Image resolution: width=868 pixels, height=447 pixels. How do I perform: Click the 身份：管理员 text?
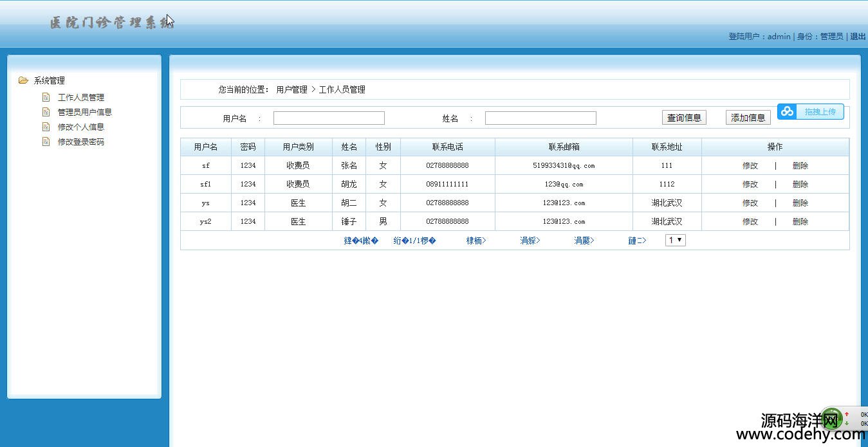click(x=820, y=37)
